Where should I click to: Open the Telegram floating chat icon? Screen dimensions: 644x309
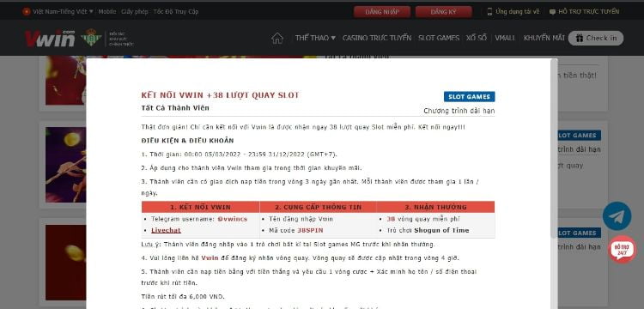point(617,216)
